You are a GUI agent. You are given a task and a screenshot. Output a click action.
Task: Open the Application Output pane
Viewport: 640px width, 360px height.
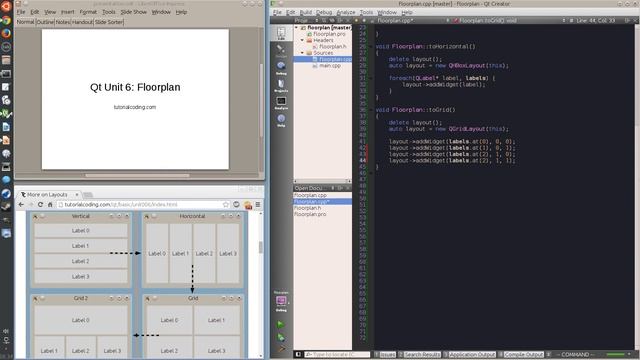469,355
